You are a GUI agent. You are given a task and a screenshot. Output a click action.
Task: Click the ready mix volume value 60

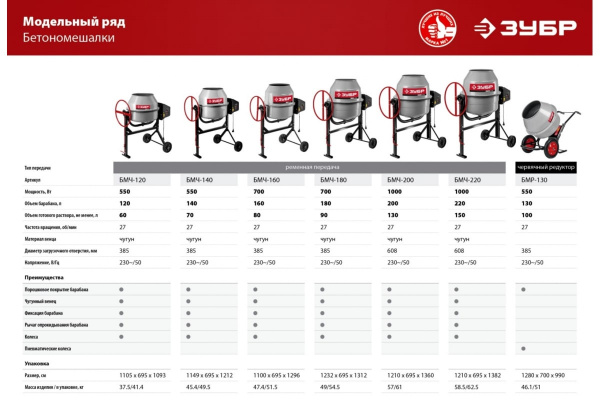click(123, 216)
